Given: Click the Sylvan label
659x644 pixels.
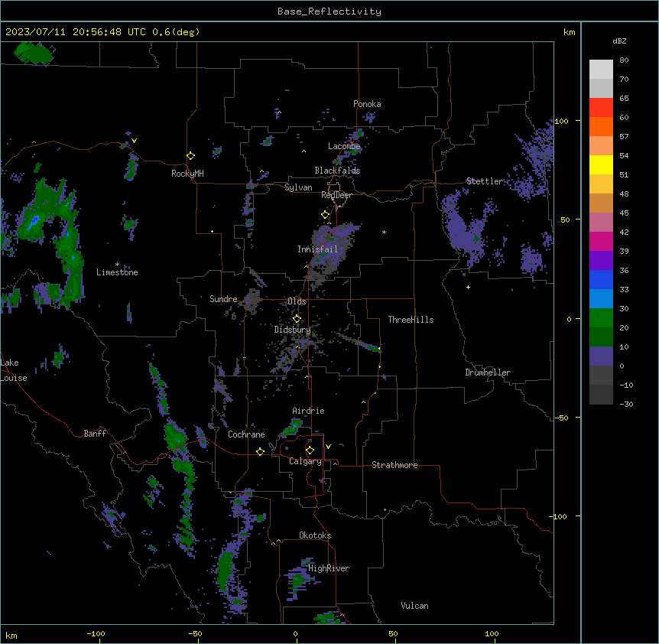Looking at the screenshot, I should (x=298, y=187).
